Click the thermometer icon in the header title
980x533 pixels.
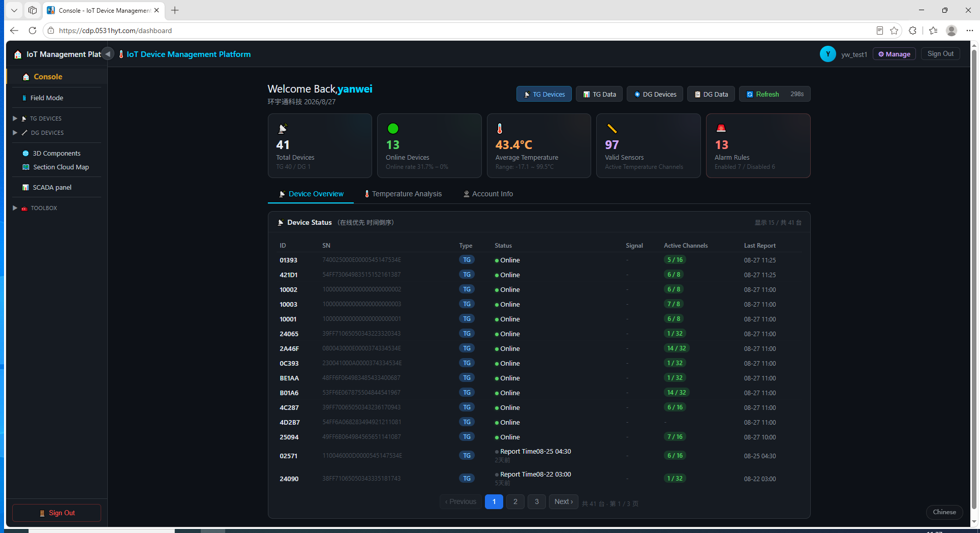(121, 54)
